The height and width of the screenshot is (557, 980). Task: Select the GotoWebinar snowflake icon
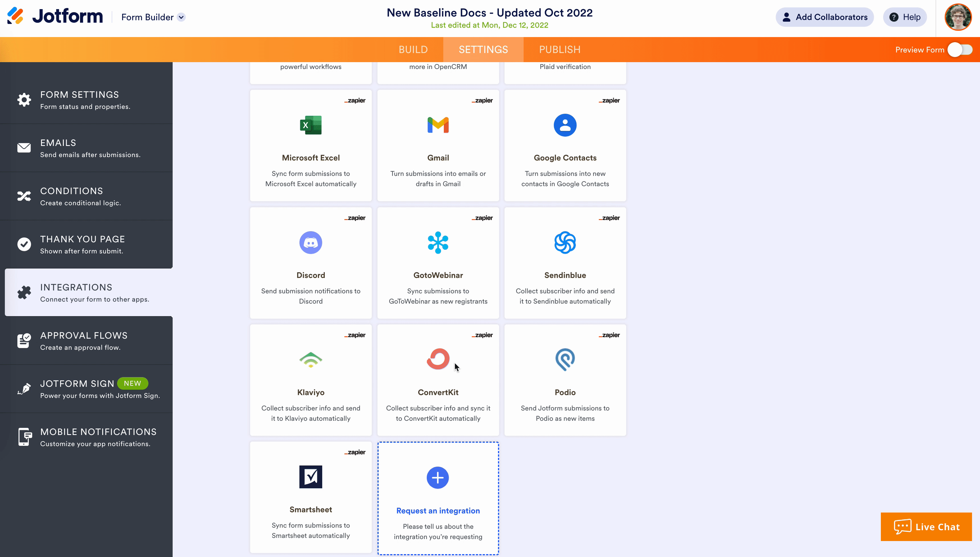point(438,243)
